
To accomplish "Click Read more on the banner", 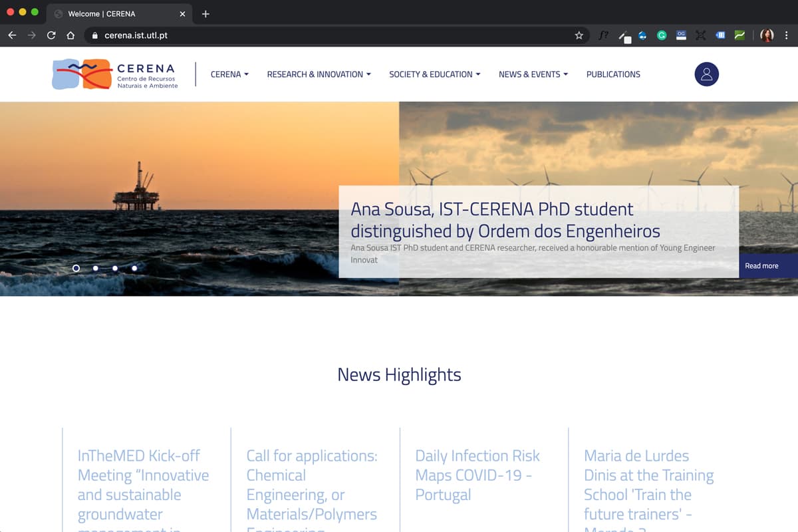I will click(761, 266).
